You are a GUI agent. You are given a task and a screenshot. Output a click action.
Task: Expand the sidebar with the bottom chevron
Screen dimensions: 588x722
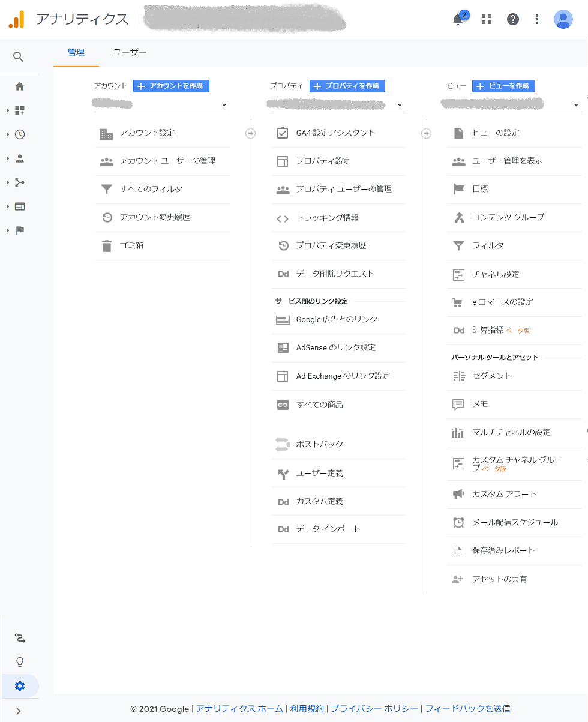19,711
